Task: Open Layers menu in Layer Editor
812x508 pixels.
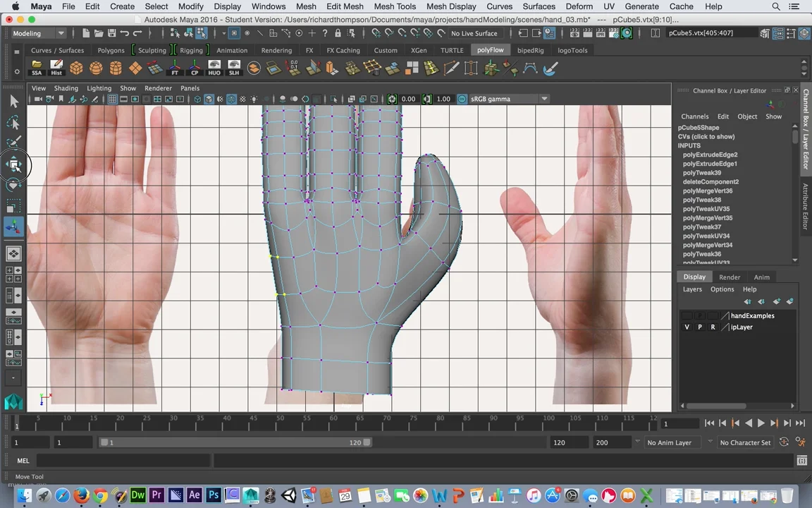Action: 692,289
